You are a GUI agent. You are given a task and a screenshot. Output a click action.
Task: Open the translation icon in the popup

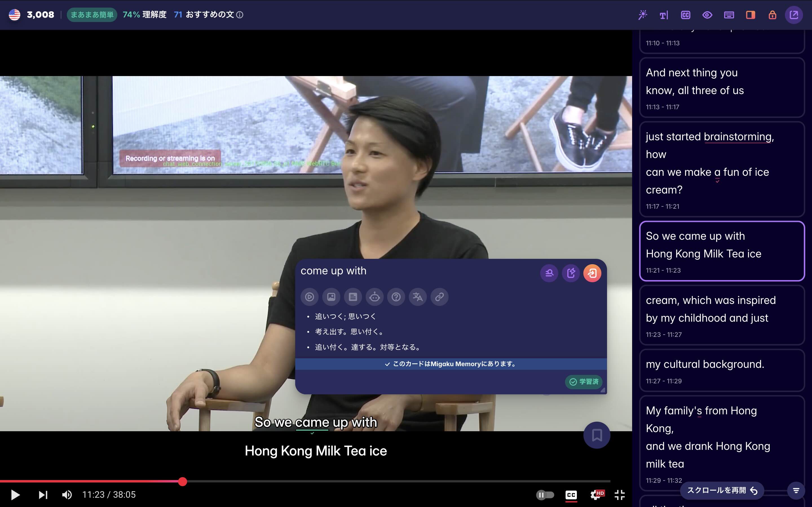tap(418, 297)
